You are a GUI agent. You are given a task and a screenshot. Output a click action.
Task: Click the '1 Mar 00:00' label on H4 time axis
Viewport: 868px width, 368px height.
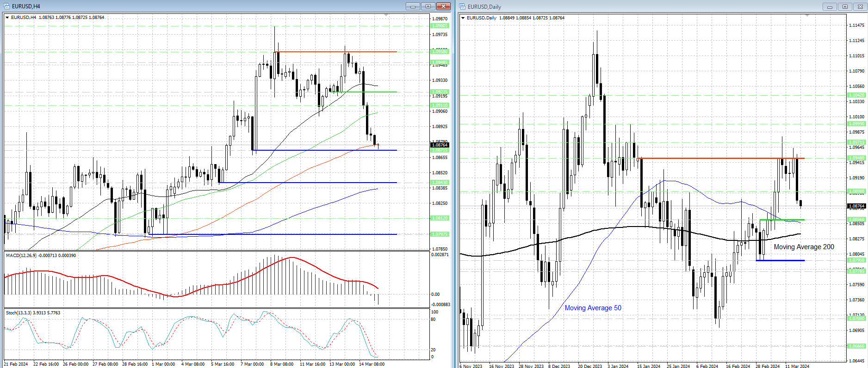tap(163, 364)
